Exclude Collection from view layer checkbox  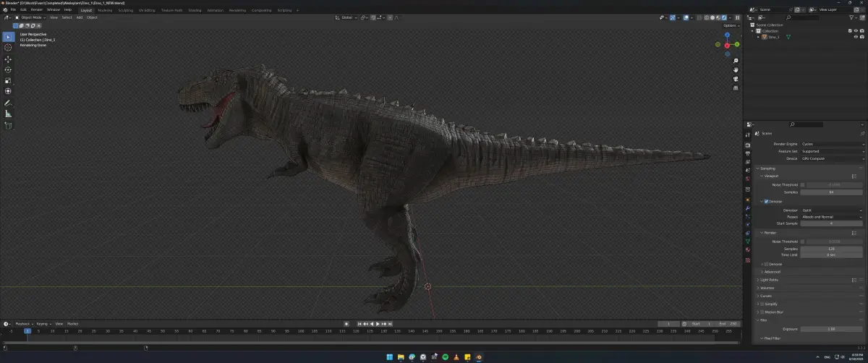tap(850, 31)
